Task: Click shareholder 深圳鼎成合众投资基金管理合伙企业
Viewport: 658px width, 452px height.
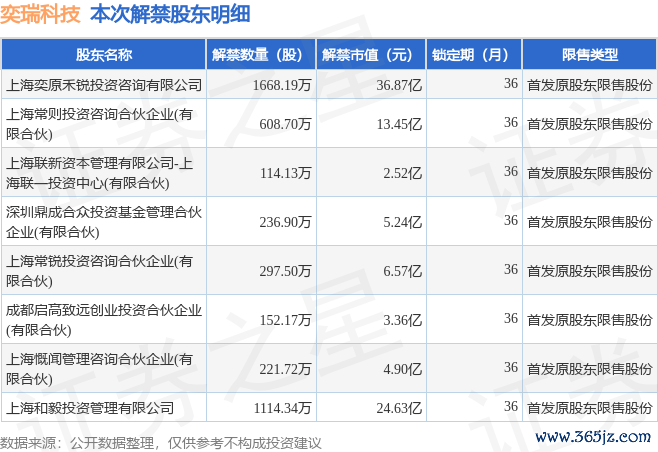Action: pyautogui.click(x=104, y=222)
